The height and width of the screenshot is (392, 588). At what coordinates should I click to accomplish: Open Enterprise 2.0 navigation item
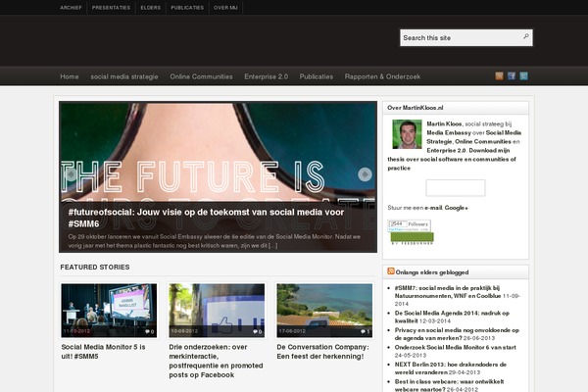coord(267,76)
